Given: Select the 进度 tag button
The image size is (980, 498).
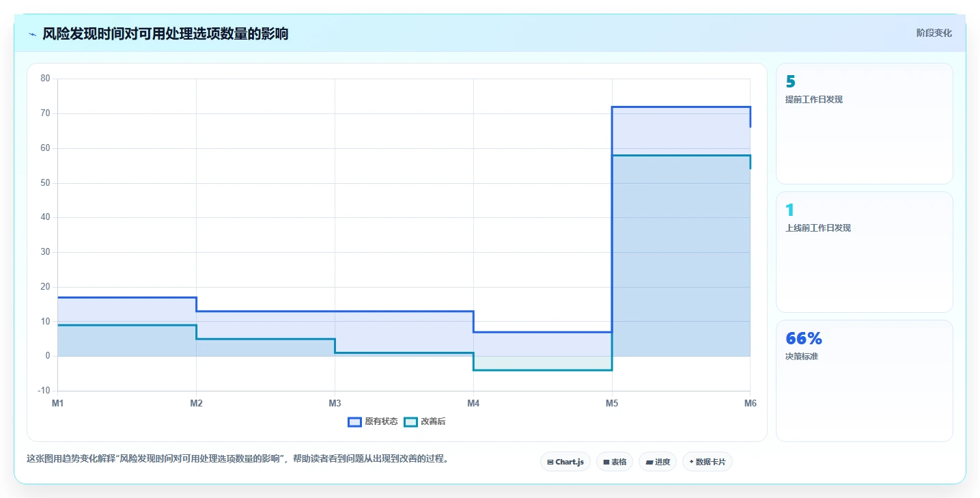Looking at the screenshot, I should click(658, 462).
